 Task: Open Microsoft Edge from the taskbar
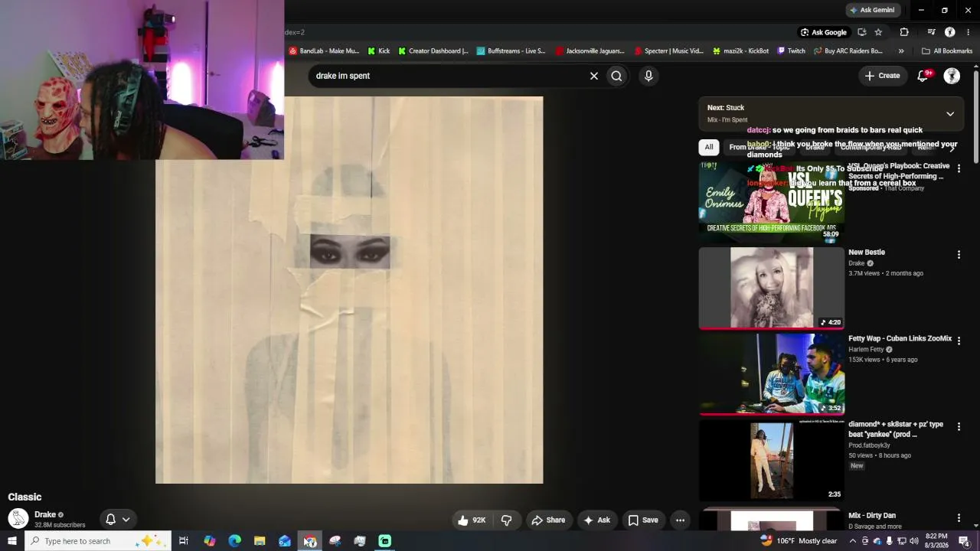[x=234, y=541]
